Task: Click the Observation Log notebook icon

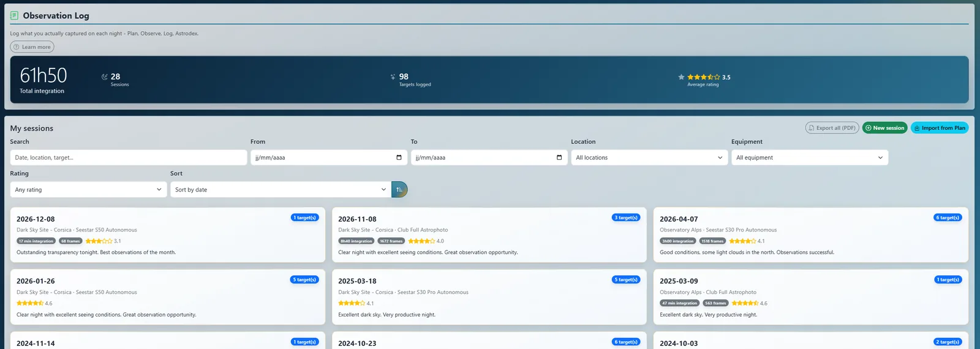Action: [x=14, y=15]
